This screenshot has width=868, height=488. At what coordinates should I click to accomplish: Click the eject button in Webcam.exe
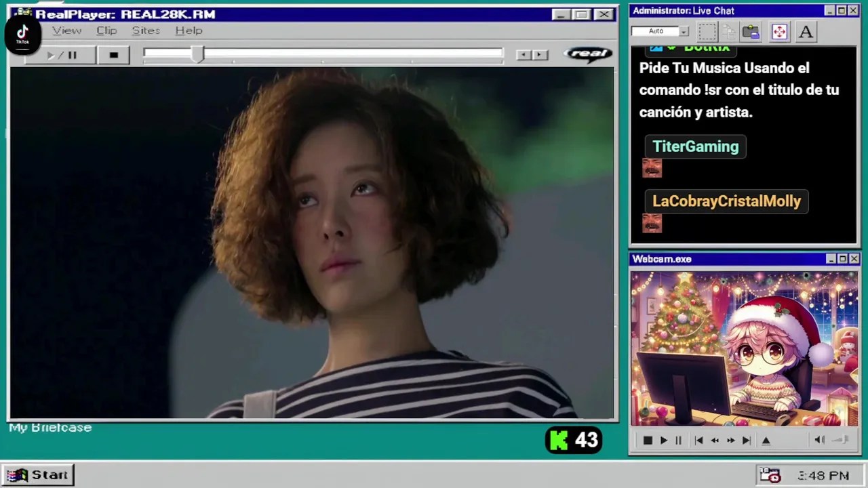(766, 441)
